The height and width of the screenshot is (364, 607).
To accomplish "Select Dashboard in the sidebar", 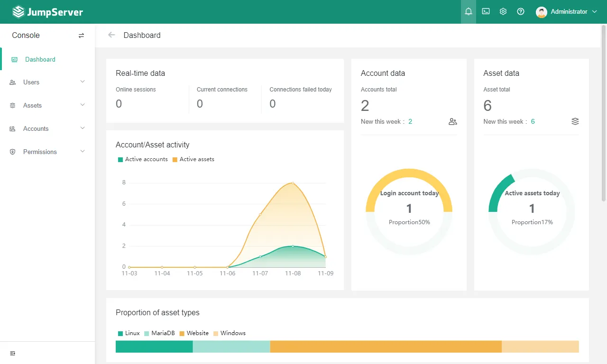I will [x=47, y=59].
